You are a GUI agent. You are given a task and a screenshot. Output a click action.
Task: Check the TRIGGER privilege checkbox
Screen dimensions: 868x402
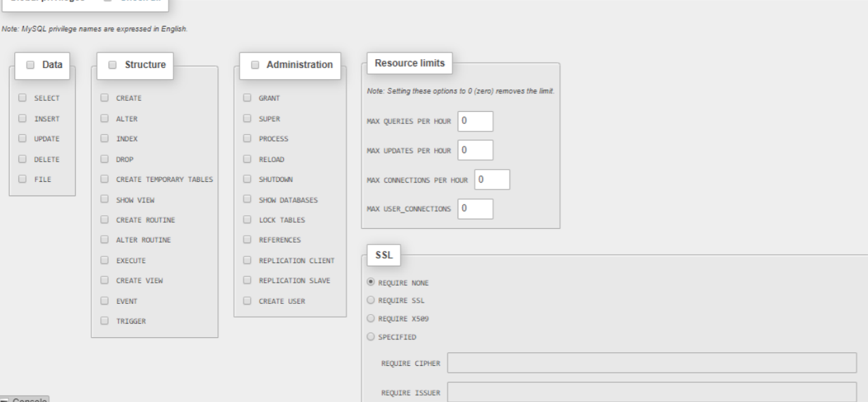(x=104, y=320)
